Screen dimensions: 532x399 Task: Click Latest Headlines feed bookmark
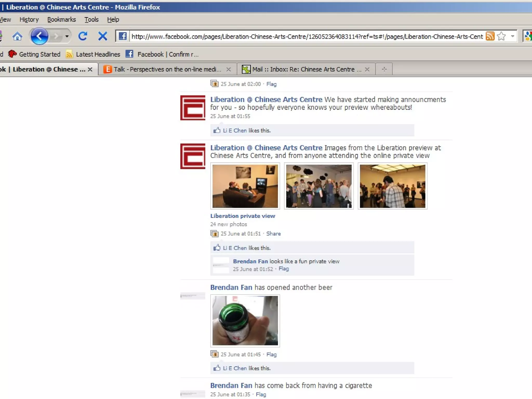(x=94, y=54)
